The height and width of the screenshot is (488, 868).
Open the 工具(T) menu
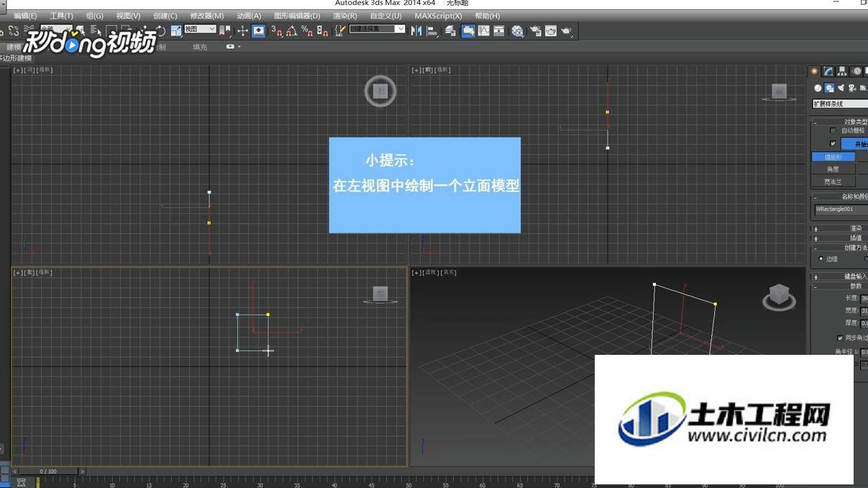[61, 16]
